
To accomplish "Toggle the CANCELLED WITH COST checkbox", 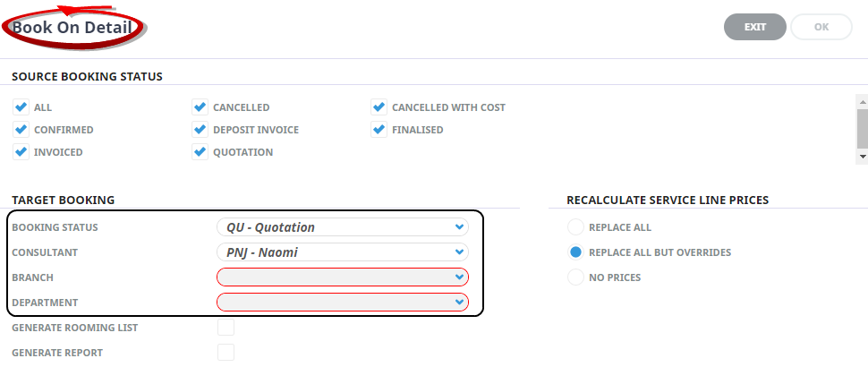I will [x=379, y=107].
